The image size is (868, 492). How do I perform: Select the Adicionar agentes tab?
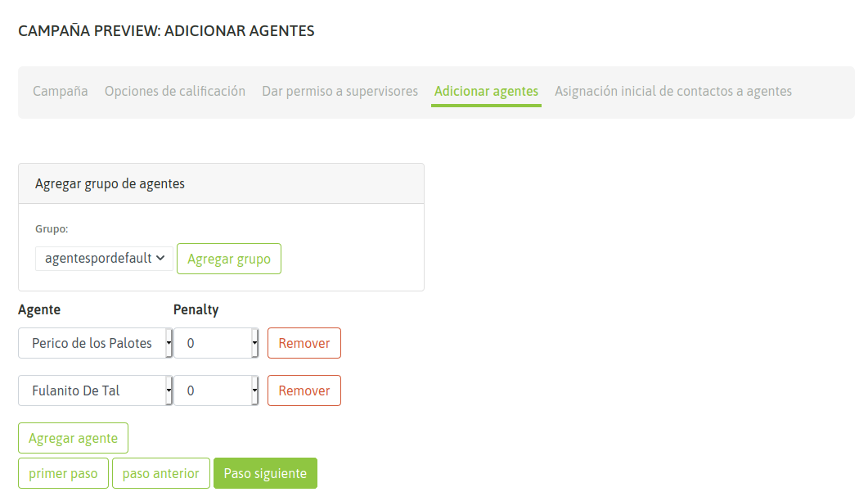pyautogui.click(x=486, y=91)
